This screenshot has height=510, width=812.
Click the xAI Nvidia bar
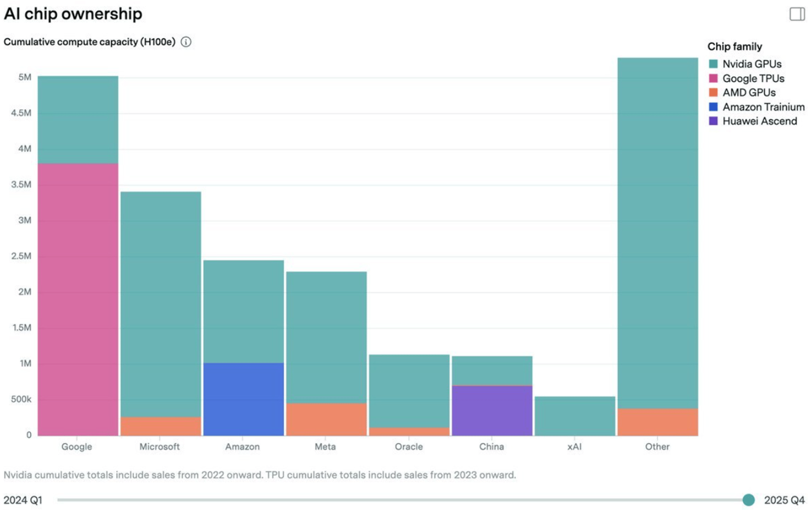click(x=575, y=416)
